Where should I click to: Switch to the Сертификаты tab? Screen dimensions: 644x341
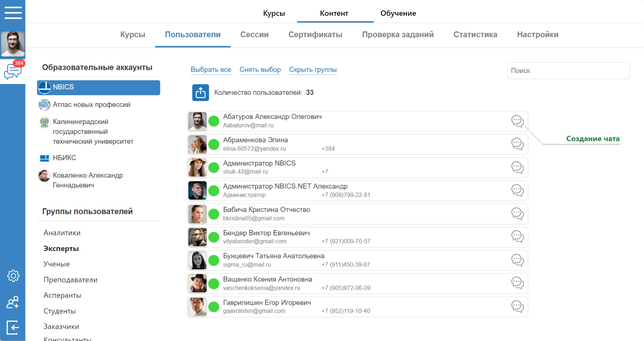pos(315,34)
